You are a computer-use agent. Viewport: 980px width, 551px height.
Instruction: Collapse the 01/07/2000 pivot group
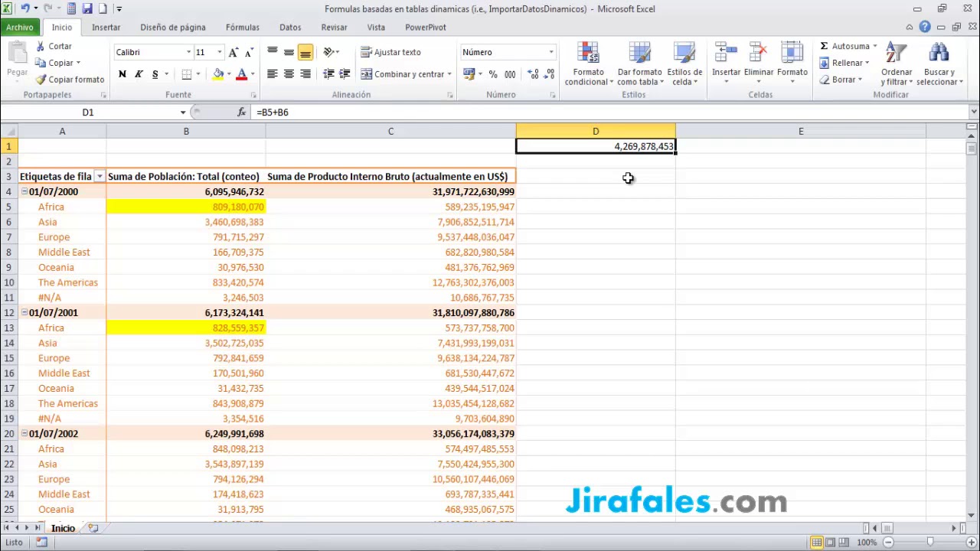coord(24,191)
